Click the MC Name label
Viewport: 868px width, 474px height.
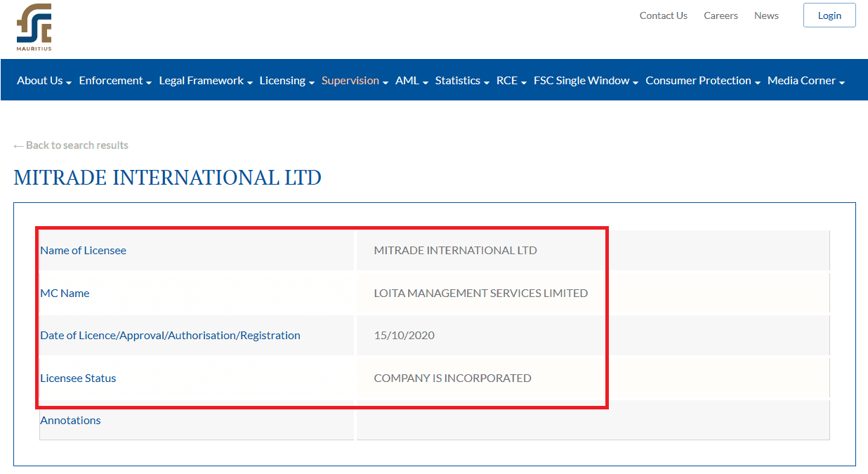tap(65, 294)
